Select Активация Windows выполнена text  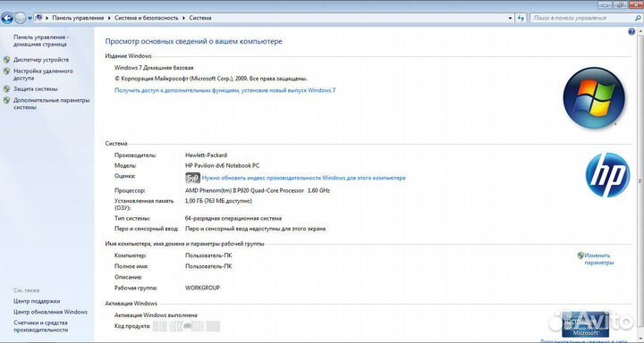(156, 315)
